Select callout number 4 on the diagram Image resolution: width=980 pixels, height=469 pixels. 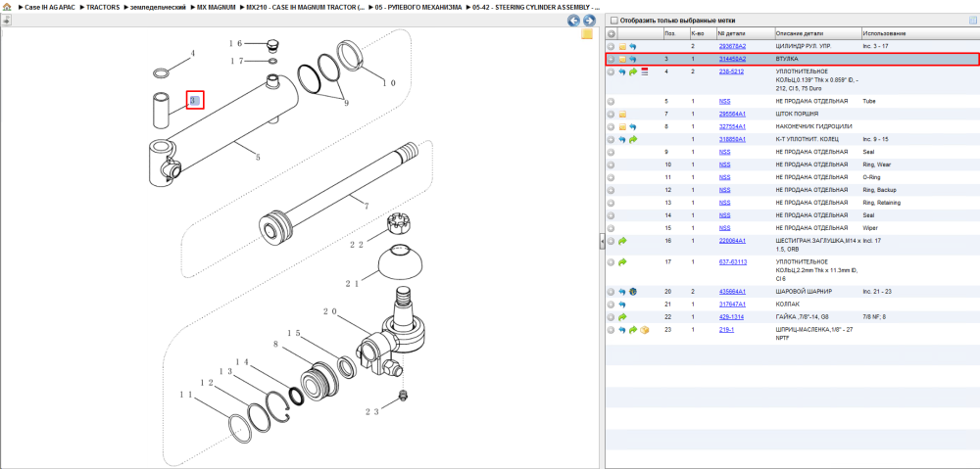pyautogui.click(x=192, y=54)
